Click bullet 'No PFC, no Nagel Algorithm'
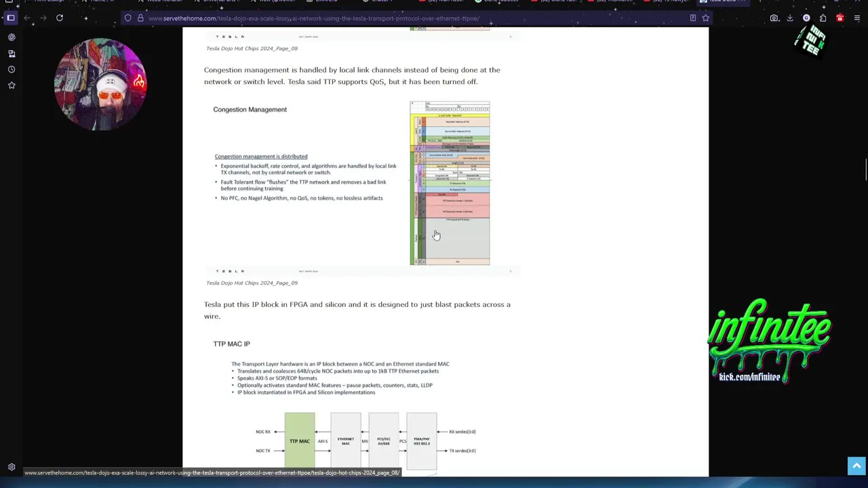 299,198
